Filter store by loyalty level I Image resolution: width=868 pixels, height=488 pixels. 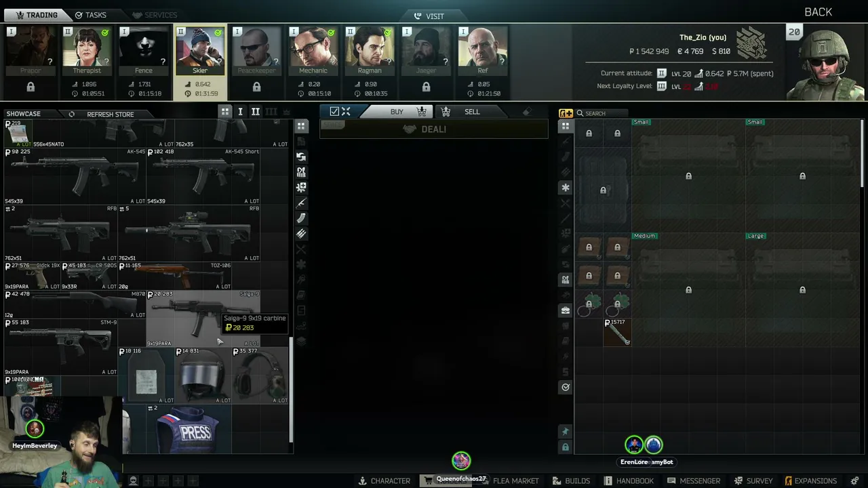tap(240, 112)
